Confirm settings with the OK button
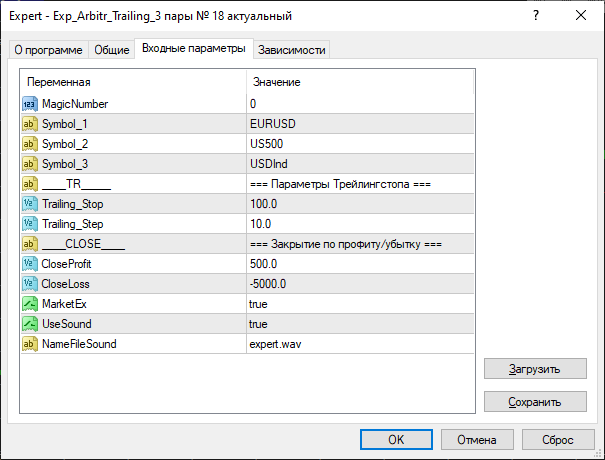Screen dimensions: 605x460 (x=396, y=439)
